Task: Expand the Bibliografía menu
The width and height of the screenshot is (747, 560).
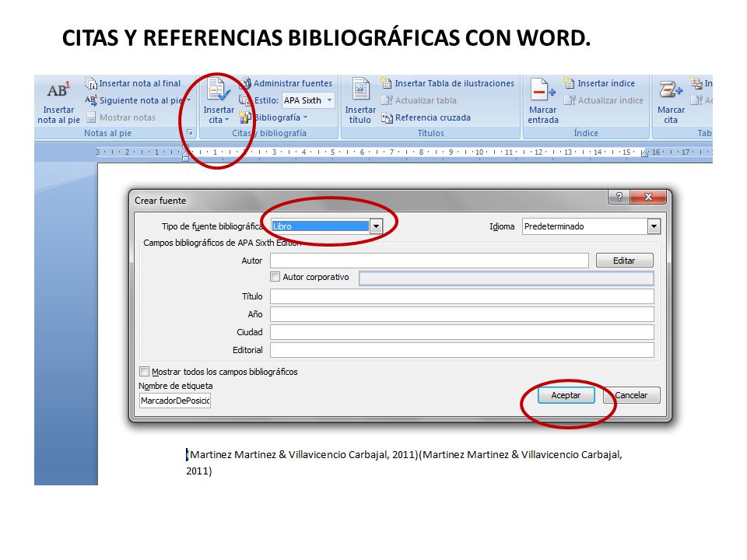Action: coord(273,117)
